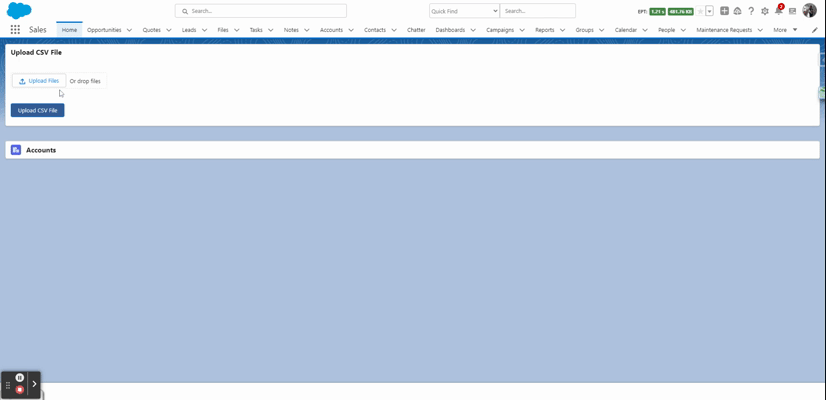Expand the Accounts tab chevron

pos(351,30)
